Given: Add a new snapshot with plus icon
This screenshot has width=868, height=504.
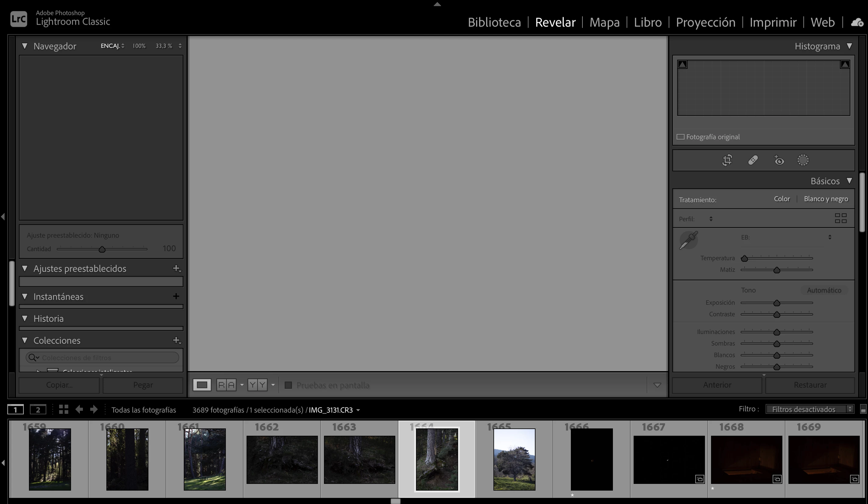Looking at the screenshot, I should point(176,296).
